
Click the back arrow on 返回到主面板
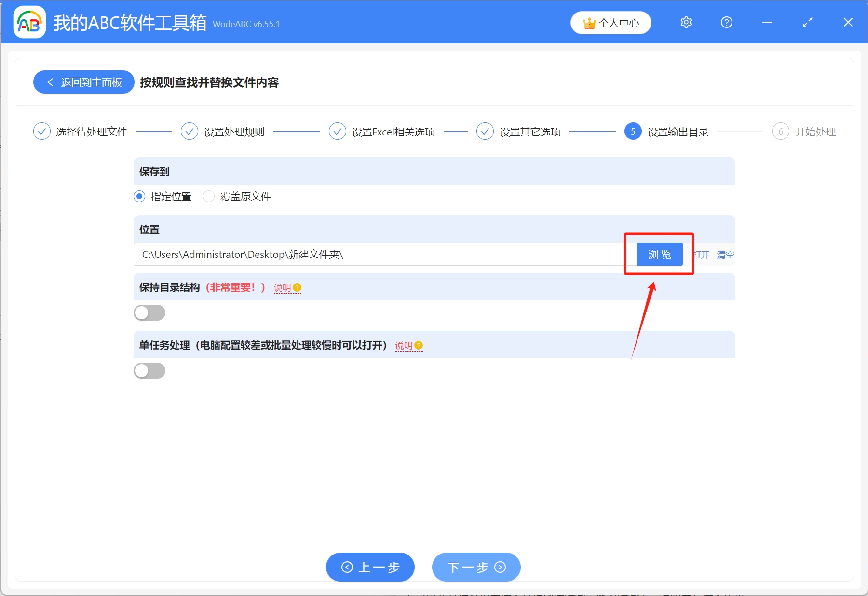point(50,82)
